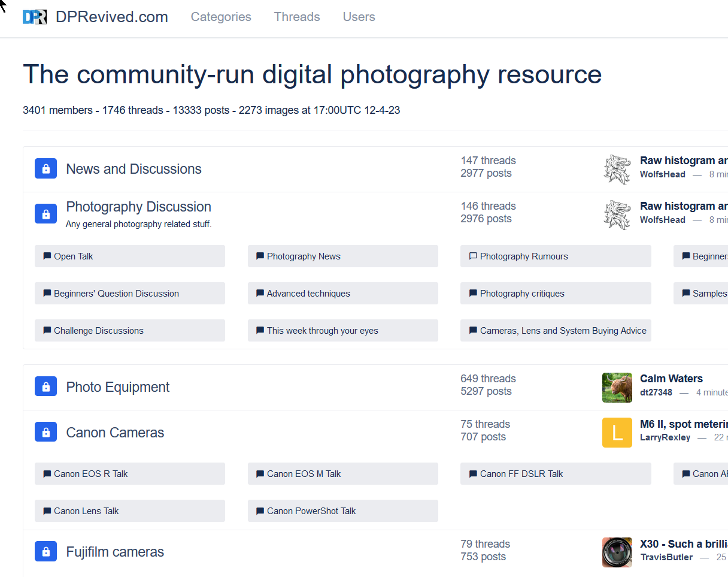
Task: Open WolfsHead profile in News and Discussions row
Action: click(663, 174)
